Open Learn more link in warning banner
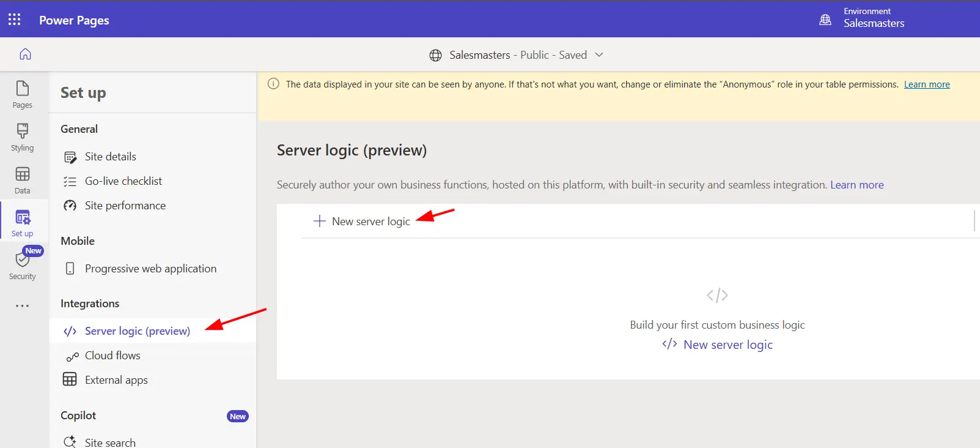This screenshot has height=448, width=980. 927,84
